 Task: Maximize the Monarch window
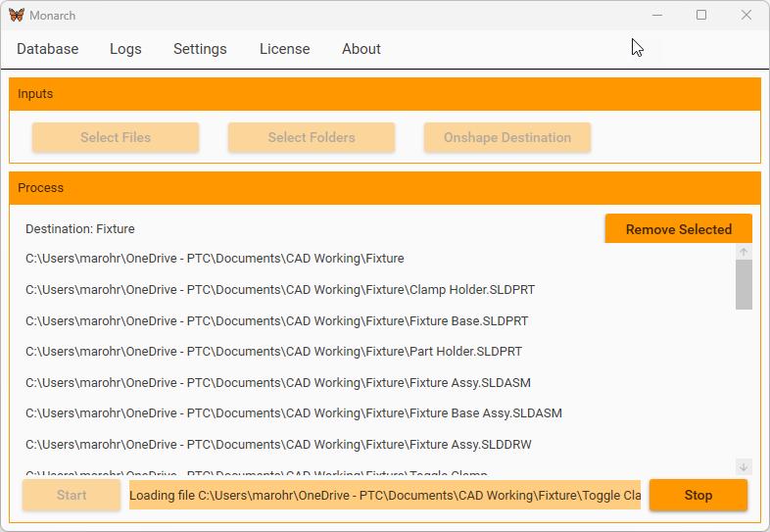(x=701, y=16)
